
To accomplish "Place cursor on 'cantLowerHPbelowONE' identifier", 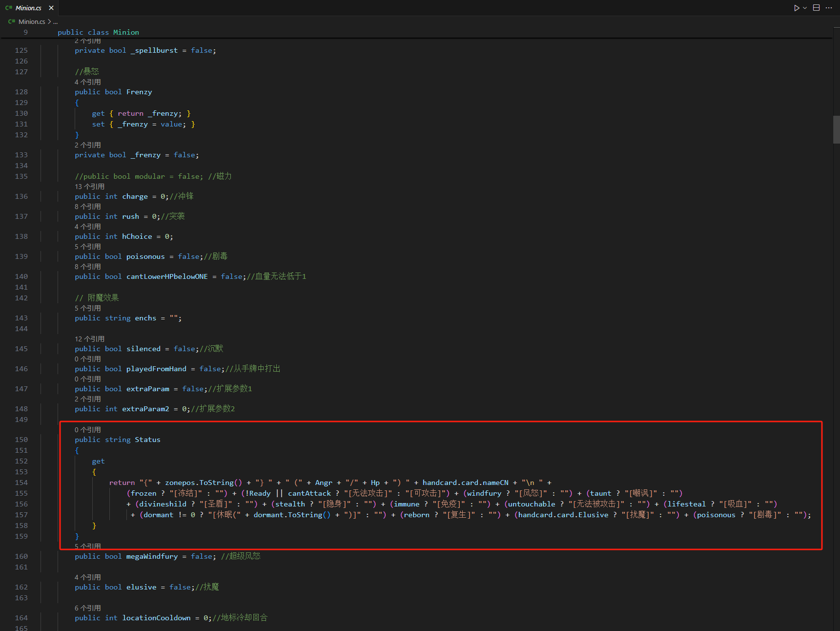I will tap(167, 276).
